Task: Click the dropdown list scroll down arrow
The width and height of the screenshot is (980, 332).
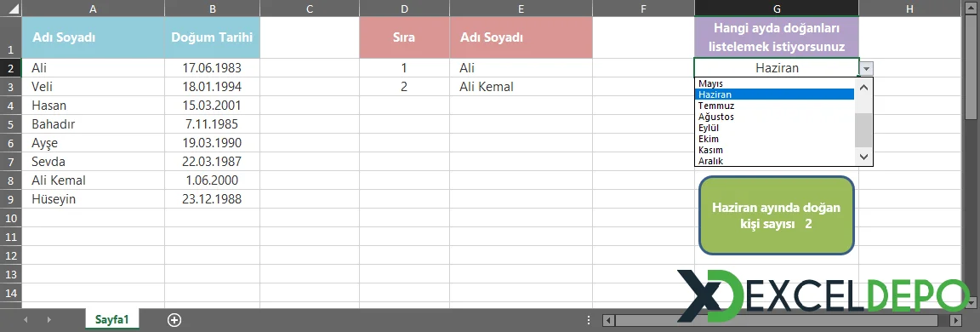Action: (x=863, y=157)
